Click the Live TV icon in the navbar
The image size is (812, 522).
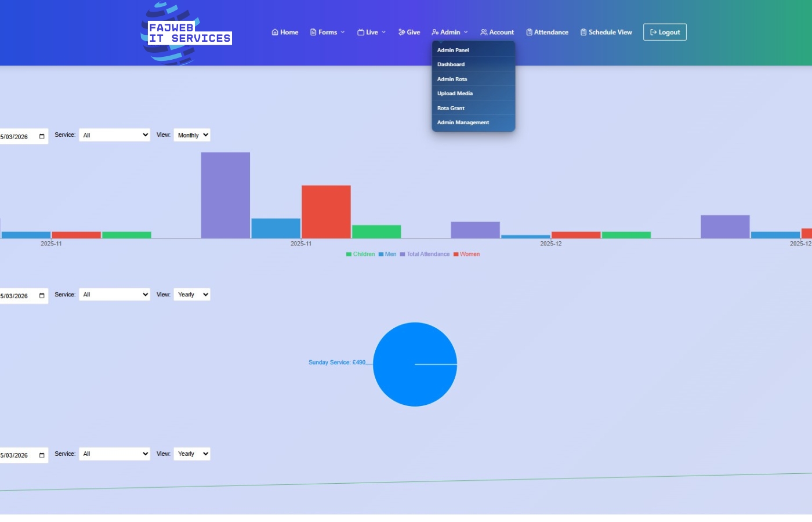coord(361,32)
